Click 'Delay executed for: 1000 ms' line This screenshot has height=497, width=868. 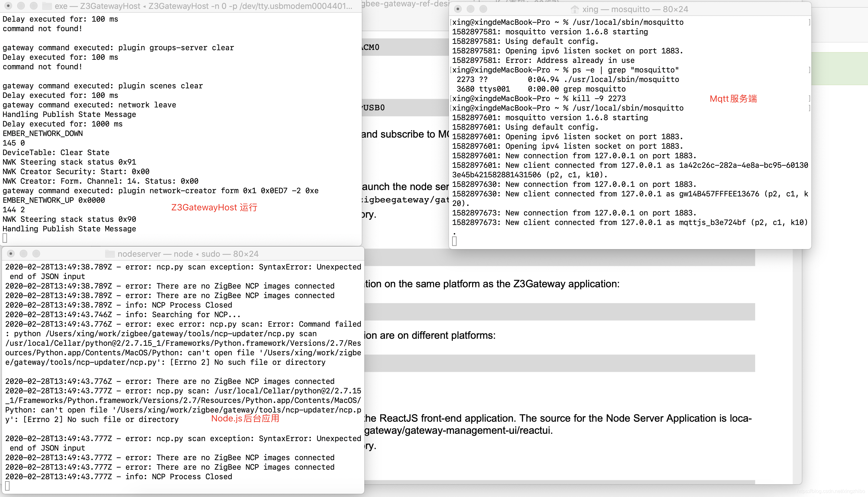click(x=63, y=124)
